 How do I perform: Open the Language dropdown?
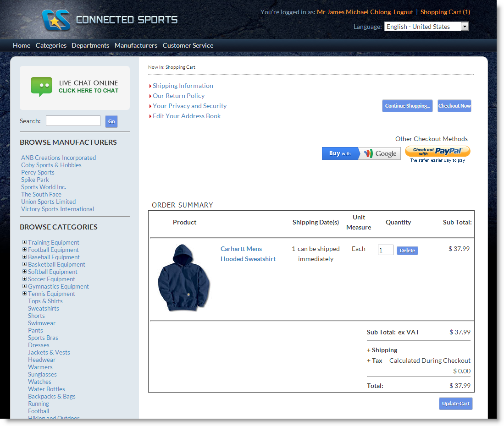(426, 27)
